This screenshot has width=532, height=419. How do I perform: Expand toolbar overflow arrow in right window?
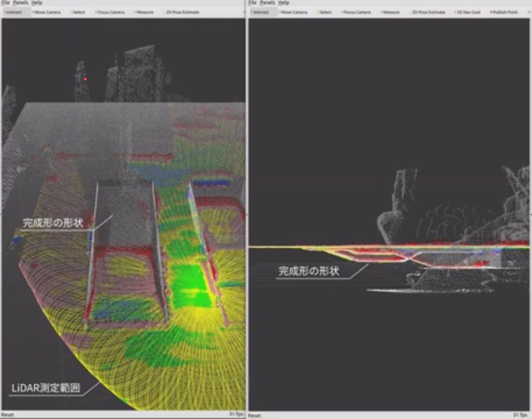[529, 12]
